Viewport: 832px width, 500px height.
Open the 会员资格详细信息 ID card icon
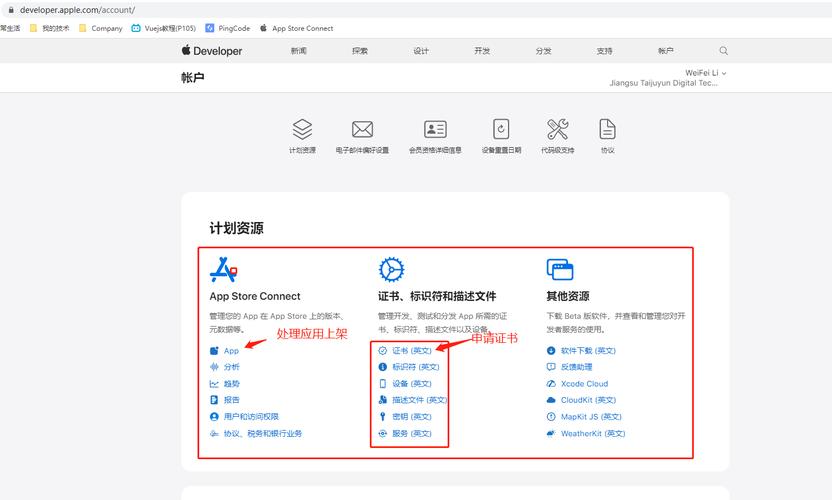(x=435, y=129)
